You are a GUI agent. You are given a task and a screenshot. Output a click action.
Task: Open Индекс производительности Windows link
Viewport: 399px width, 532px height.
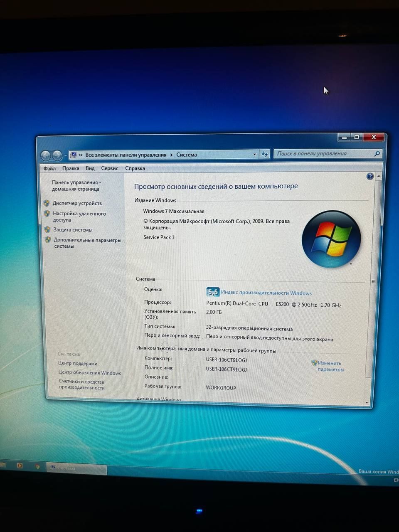(x=266, y=293)
